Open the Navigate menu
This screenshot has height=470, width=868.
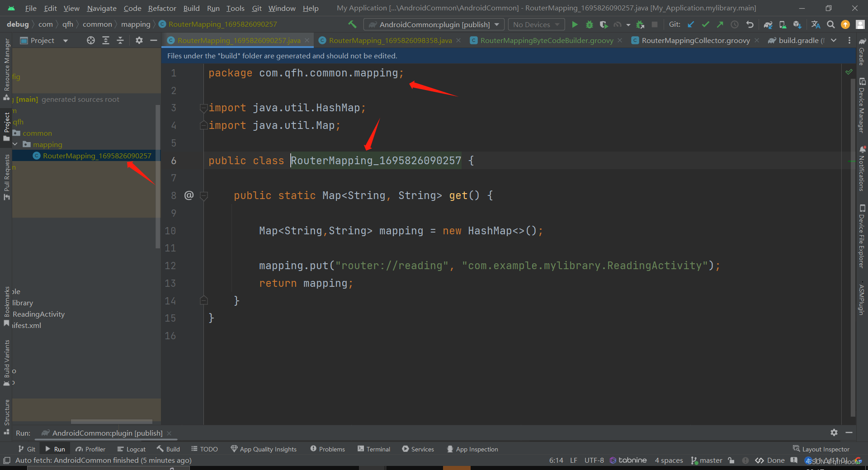click(x=102, y=8)
